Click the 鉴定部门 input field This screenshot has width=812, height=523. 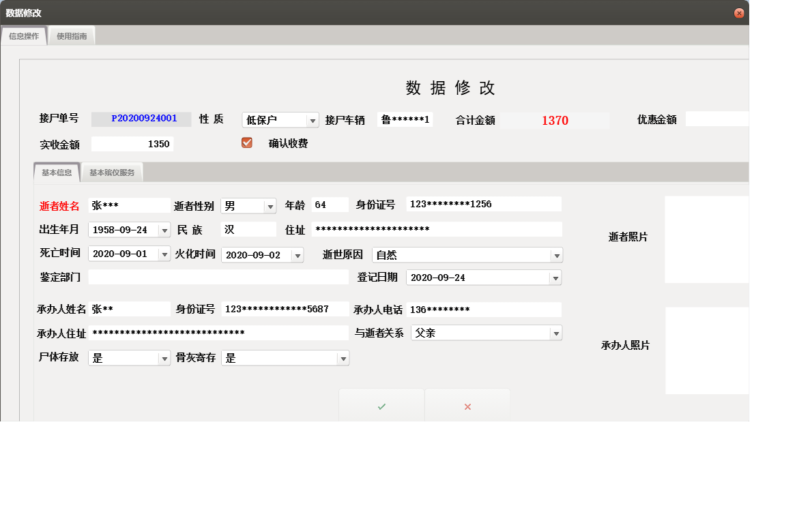(x=218, y=278)
